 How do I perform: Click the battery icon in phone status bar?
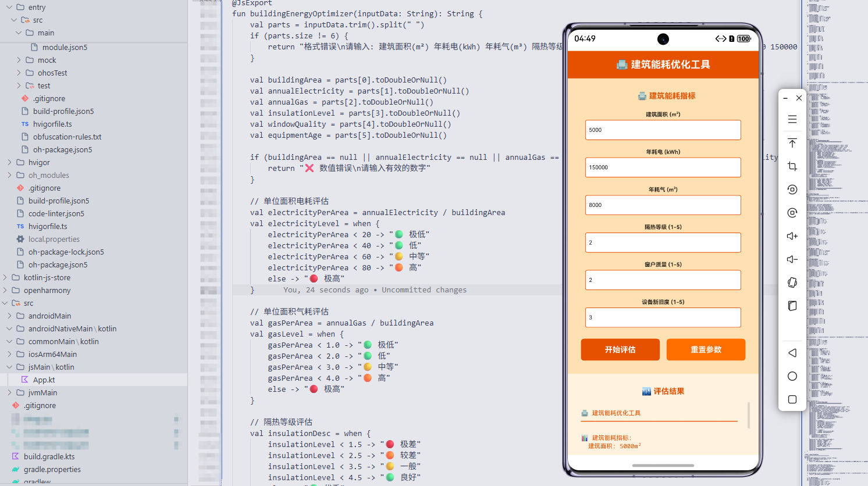click(x=744, y=39)
